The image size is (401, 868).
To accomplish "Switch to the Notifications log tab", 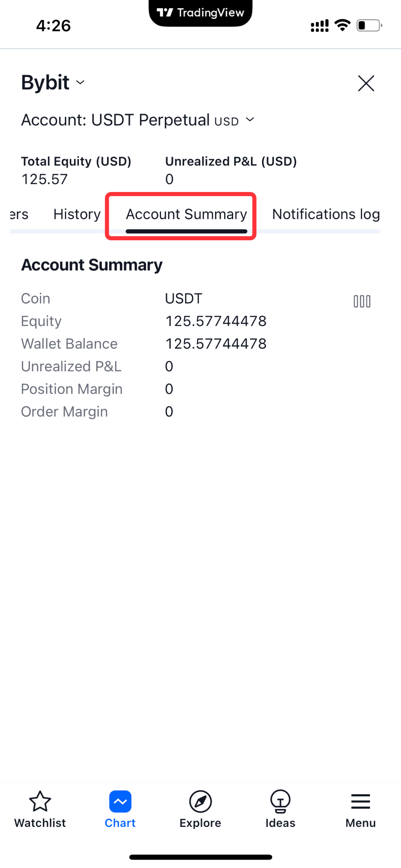I will click(326, 214).
